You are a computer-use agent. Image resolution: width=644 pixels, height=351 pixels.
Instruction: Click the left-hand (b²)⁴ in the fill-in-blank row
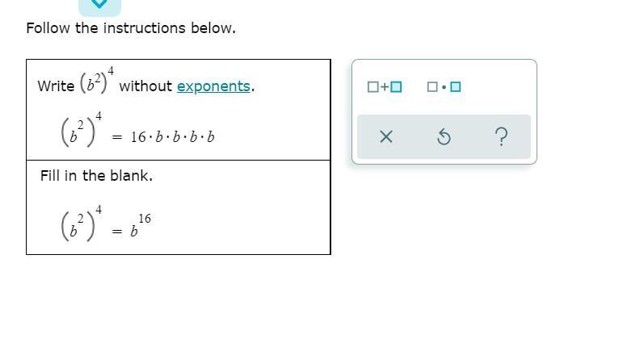81,225
